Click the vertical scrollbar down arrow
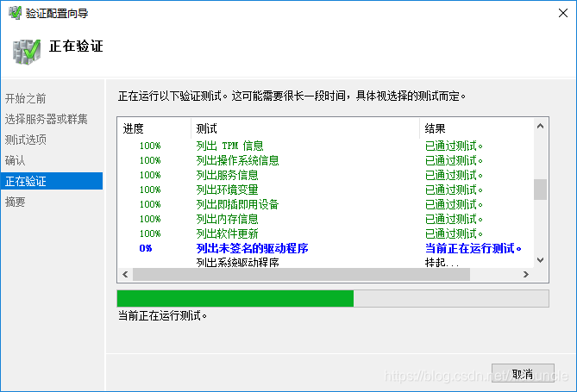Image resolution: width=577 pixels, height=392 pixels. (x=540, y=260)
